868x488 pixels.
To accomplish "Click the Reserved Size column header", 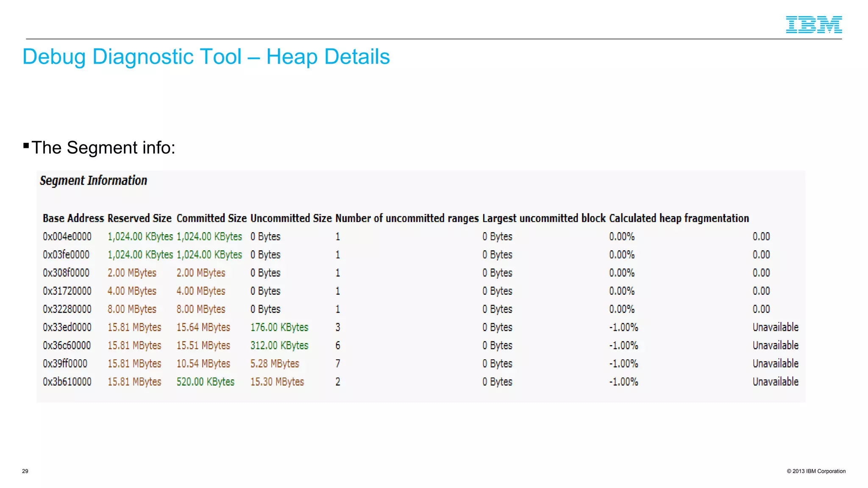I will click(x=139, y=218).
